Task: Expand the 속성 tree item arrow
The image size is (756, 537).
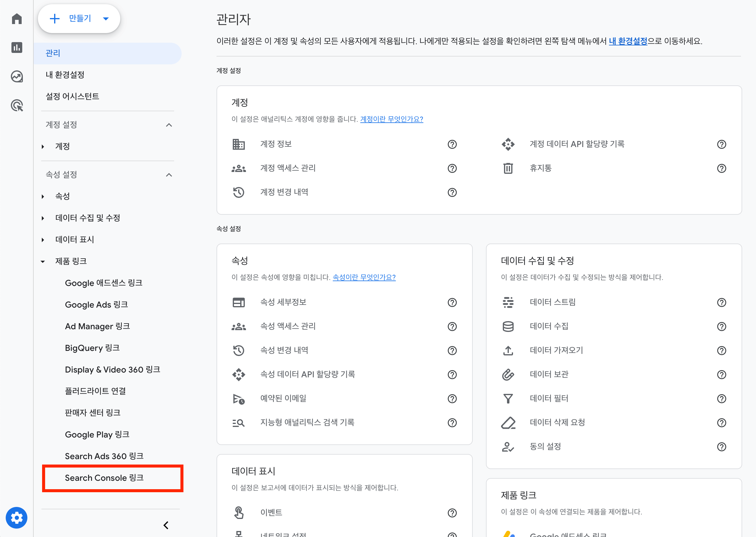Action: [43, 196]
